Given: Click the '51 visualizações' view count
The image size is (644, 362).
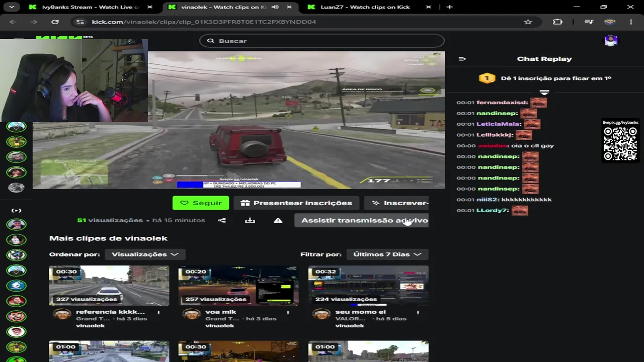Looking at the screenshot, I should 110,220.
